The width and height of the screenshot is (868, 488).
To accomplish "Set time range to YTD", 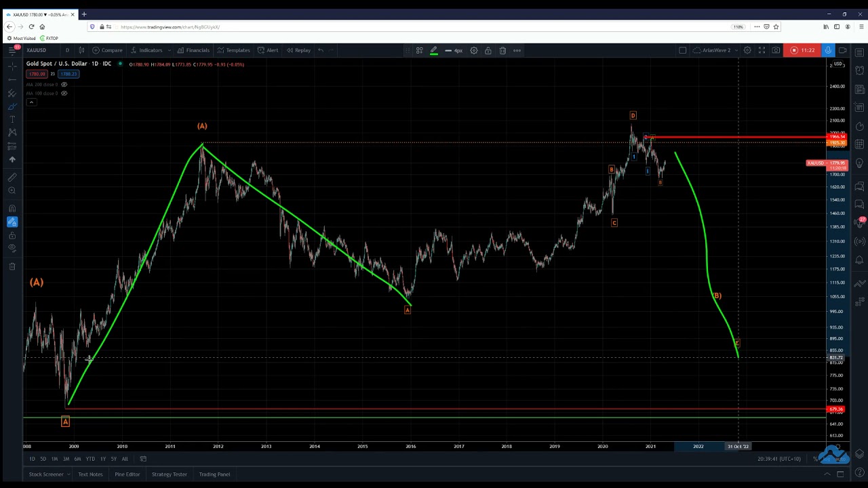I will [90, 459].
